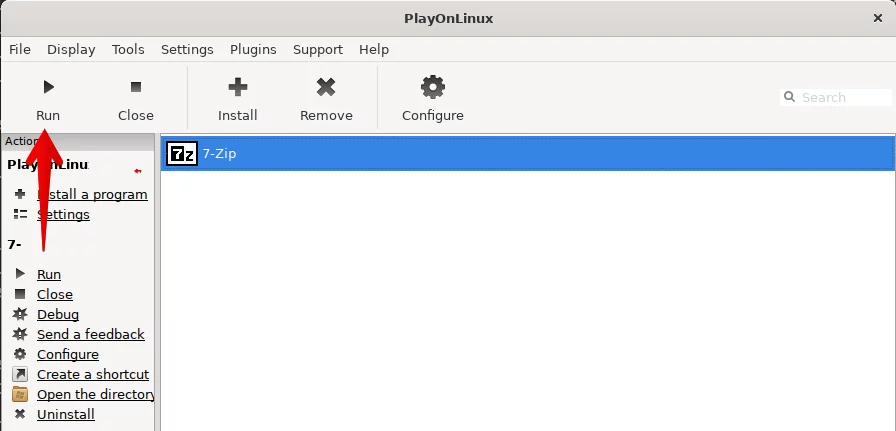
Task: Open the Support menu
Action: coord(318,50)
